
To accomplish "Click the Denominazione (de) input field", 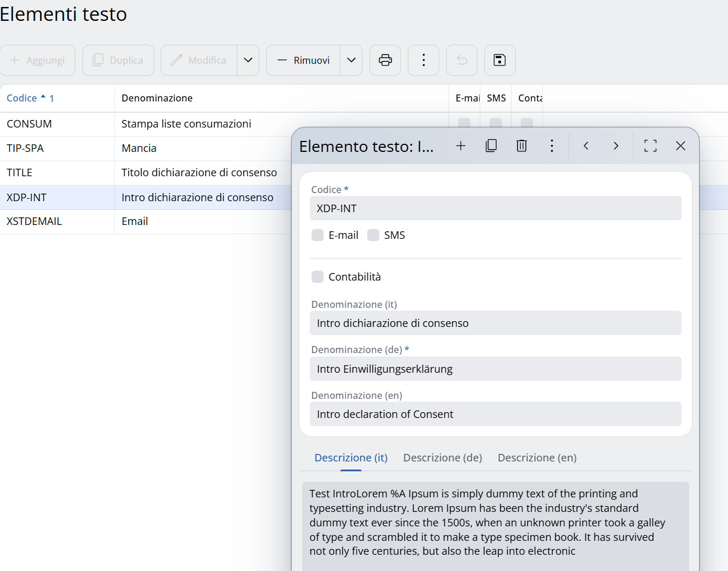I will tap(495, 369).
